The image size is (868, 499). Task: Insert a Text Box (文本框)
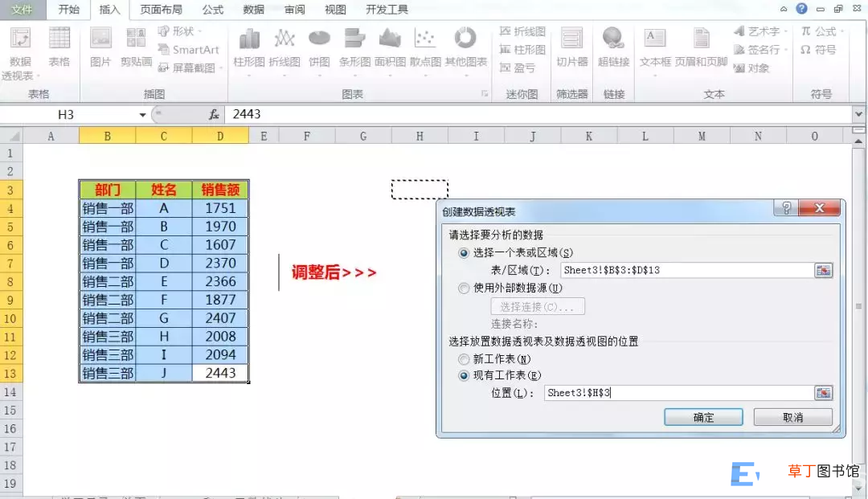pos(656,51)
